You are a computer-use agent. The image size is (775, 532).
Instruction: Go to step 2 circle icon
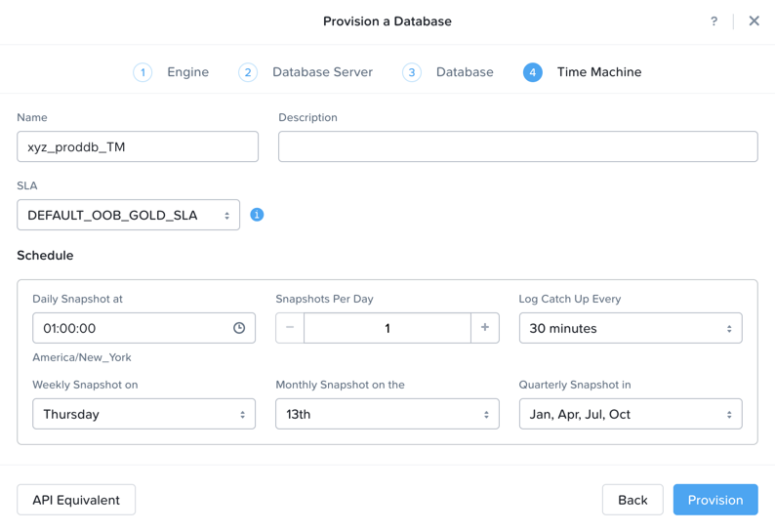248,72
